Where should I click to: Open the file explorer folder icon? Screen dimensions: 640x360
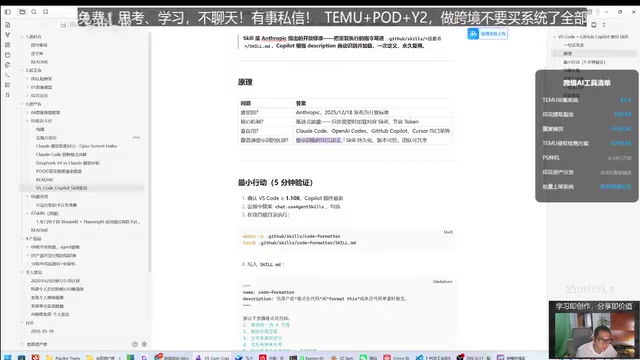click(22, 12)
